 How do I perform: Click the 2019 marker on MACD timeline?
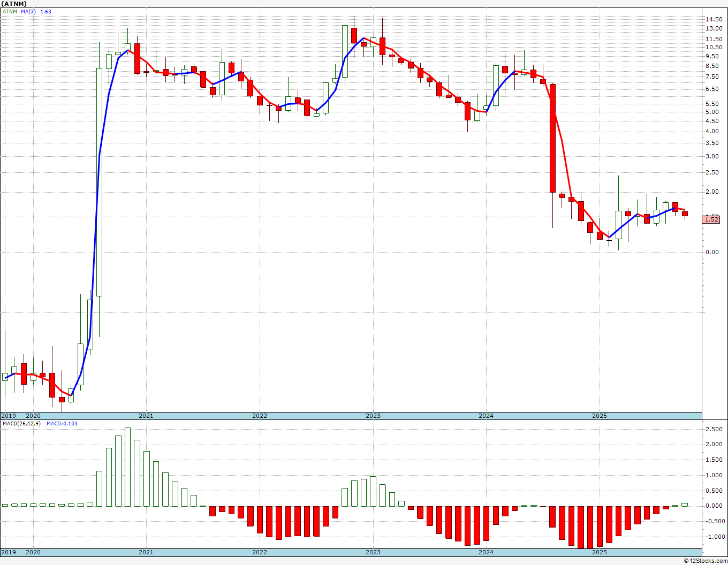coord(9,552)
